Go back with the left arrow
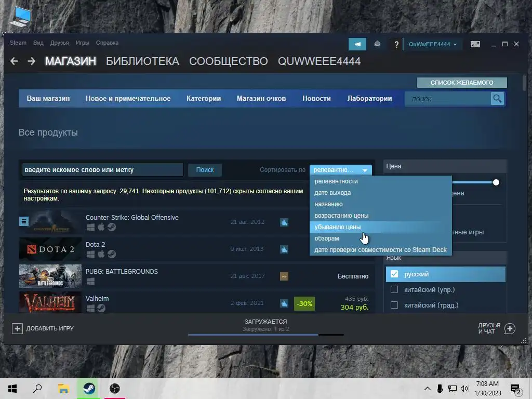 [14, 61]
